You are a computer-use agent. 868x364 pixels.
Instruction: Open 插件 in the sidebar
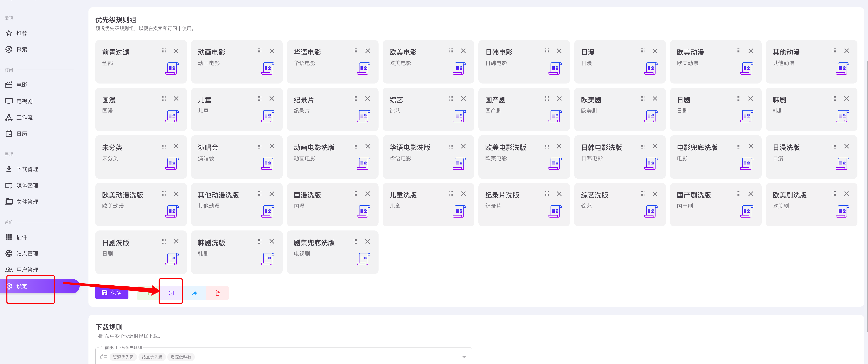(x=22, y=237)
